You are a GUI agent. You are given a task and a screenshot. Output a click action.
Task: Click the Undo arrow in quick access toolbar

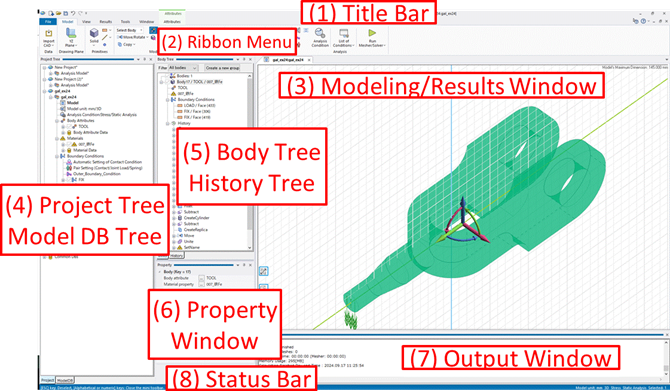point(72,14)
